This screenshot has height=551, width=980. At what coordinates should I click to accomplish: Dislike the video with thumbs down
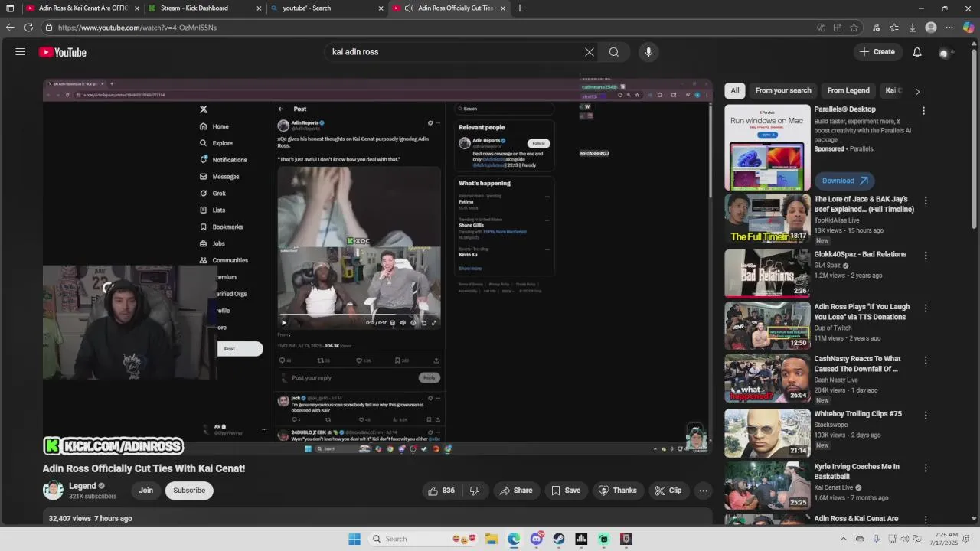pyautogui.click(x=475, y=491)
